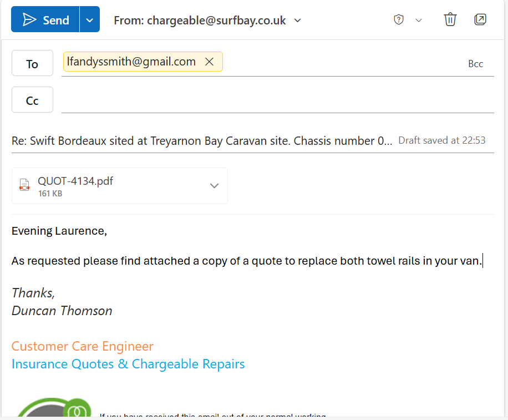Send the email draft

click(45, 20)
